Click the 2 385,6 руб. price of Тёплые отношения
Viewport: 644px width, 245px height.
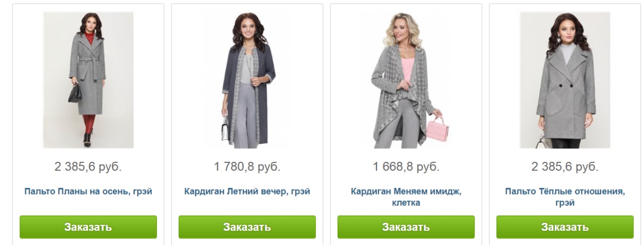565,167
